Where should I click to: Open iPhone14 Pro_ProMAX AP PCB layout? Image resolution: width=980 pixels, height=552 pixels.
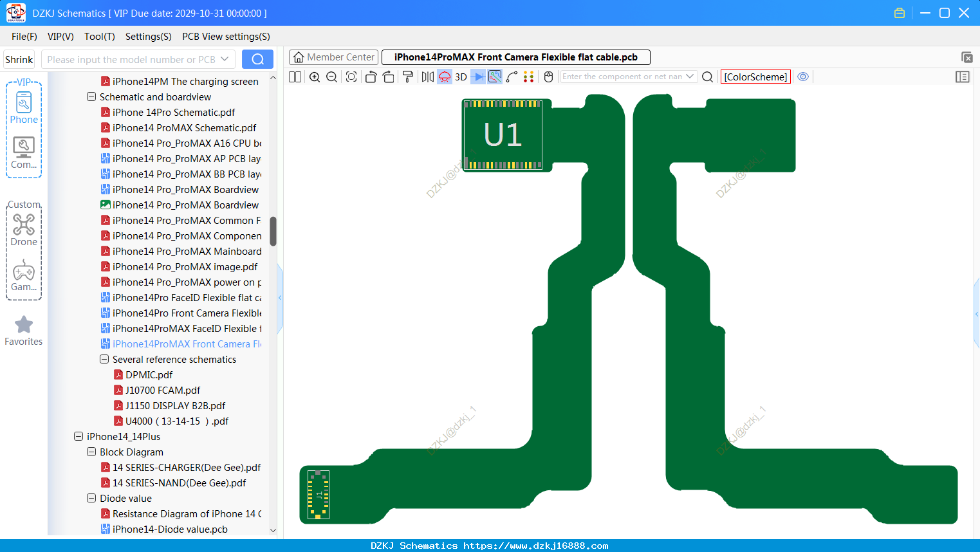click(181, 159)
